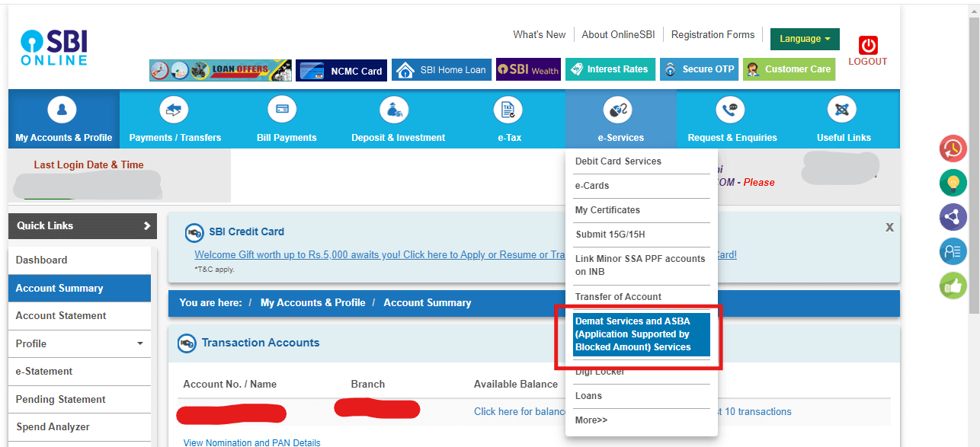Viewport: 980px width, 447px height.
Task: Expand Quick Links panel chevron
Action: tap(149, 225)
